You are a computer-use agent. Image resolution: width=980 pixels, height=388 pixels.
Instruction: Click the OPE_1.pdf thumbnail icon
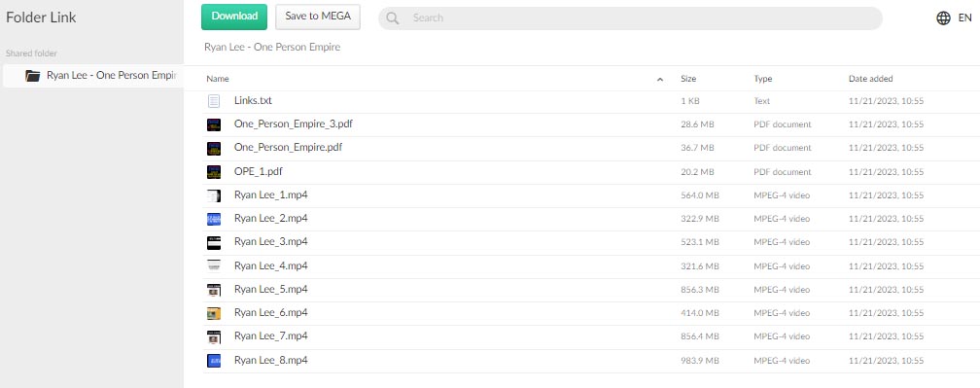pyautogui.click(x=214, y=172)
